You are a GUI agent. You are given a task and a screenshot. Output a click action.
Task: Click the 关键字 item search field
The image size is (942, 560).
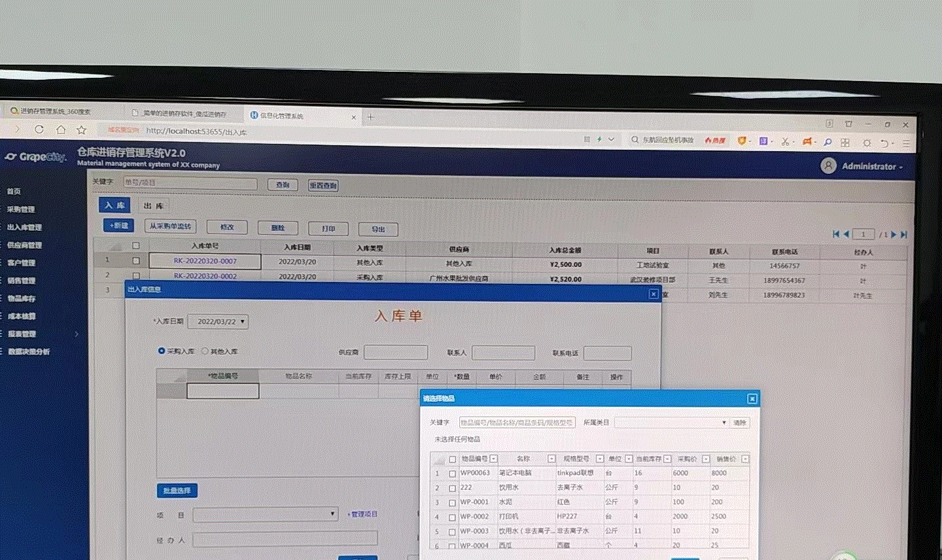516,423
